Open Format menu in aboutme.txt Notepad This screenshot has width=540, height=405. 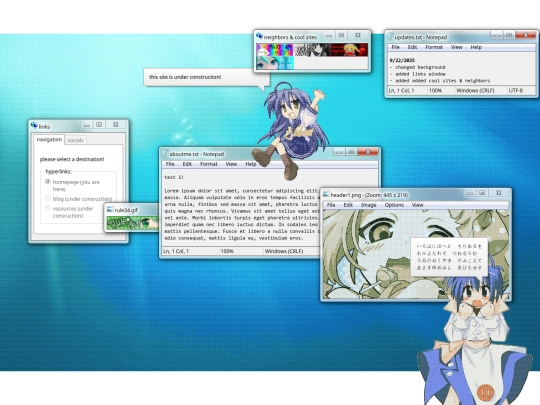(209, 164)
